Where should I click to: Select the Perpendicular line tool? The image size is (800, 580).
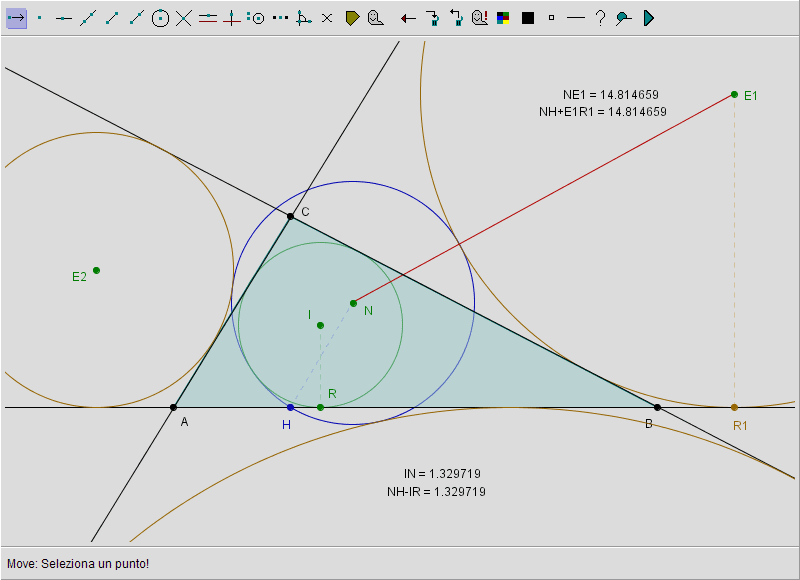232,18
